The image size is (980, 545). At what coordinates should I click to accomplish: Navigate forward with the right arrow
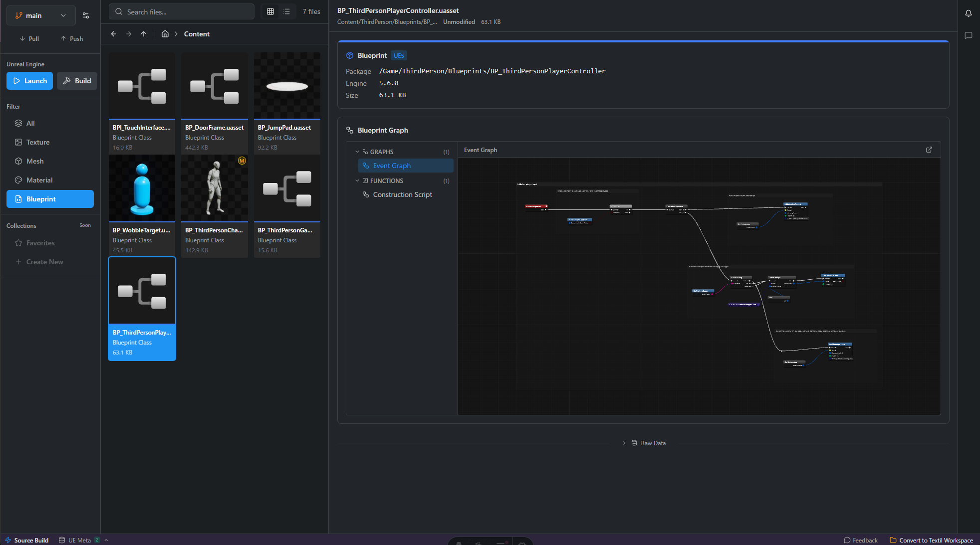pyautogui.click(x=129, y=34)
